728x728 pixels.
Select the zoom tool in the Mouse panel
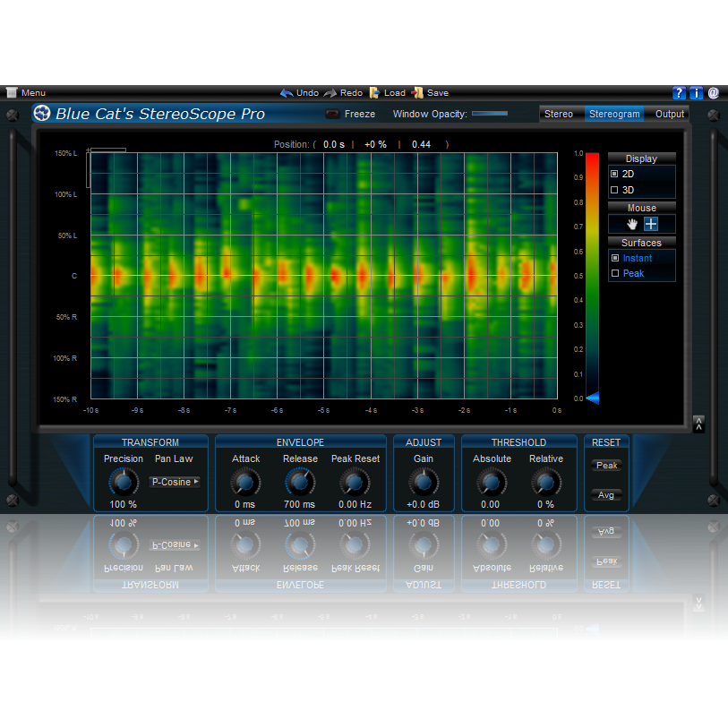click(651, 223)
